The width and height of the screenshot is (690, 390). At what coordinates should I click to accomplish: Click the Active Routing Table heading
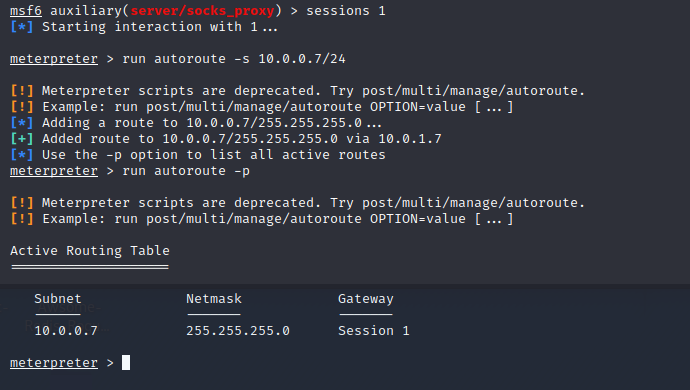coord(90,251)
